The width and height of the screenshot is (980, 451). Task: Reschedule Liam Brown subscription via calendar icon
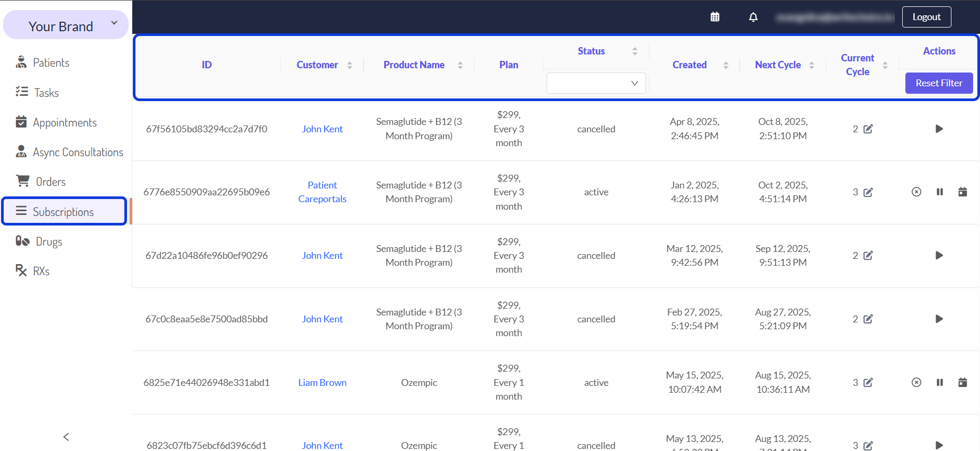(x=963, y=382)
